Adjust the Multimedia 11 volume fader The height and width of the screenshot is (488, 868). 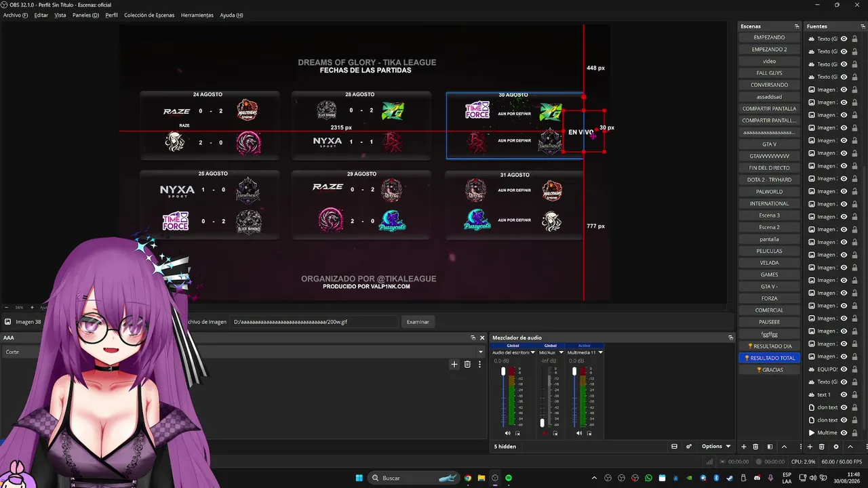(574, 371)
